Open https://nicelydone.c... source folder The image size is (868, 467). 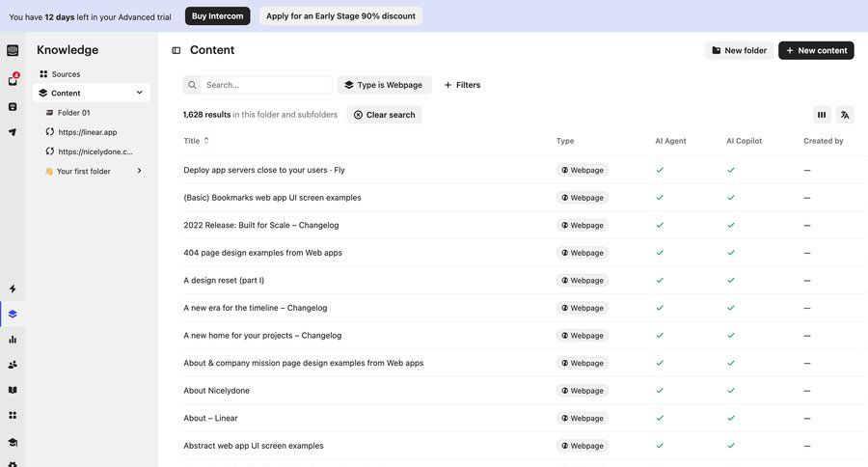(89, 151)
